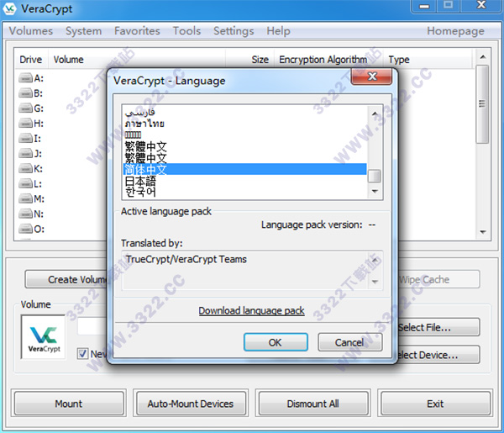Click language list scroll down arrow

[375, 191]
